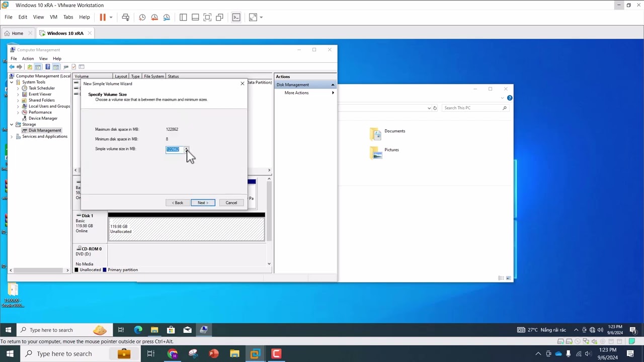Collapse the Disk Management actions header
Image resolution: width=644 pixels, height=362 pixels.
click(333, 84)
